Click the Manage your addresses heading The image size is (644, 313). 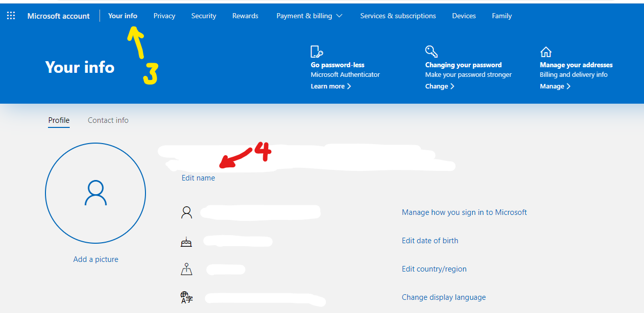pos(576,65)
